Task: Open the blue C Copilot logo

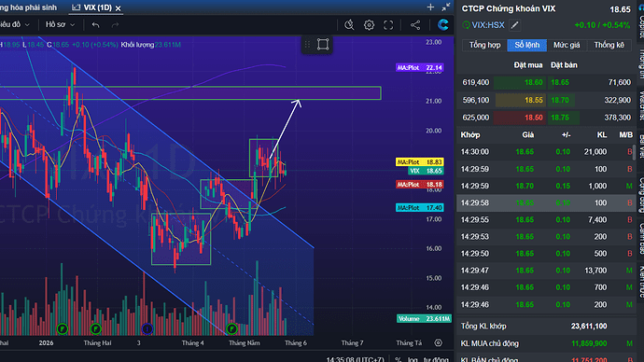Action: [x=442, y=25]
